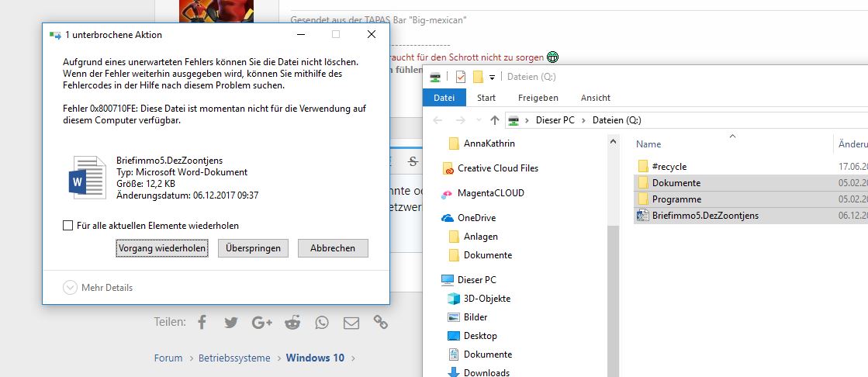The width and height of the screenshot is (868, 377).
Task: Click Überspringen button in error dialog
Action: click(253, 248)
